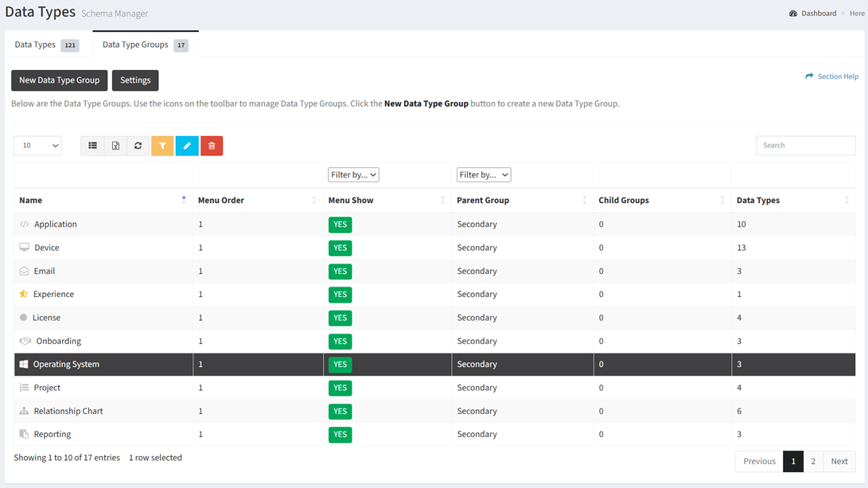Open the Parent Group filter dropdown
The image size is (868, 488).
point(484,174)
